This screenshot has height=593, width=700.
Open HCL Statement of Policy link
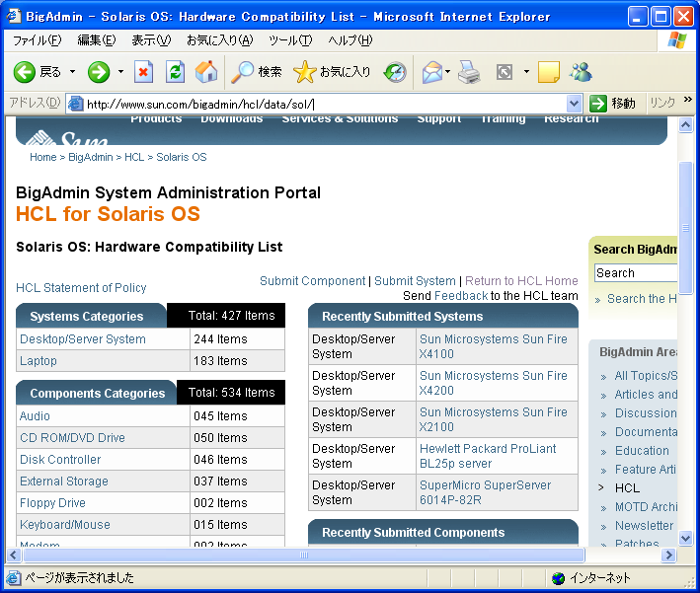pyautogui.click(x=81, y=288)
